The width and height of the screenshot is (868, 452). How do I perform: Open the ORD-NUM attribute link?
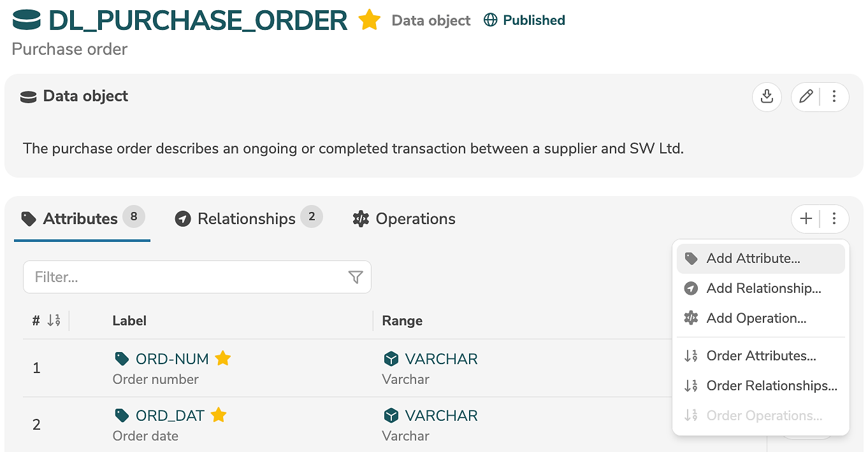[172, 359]
